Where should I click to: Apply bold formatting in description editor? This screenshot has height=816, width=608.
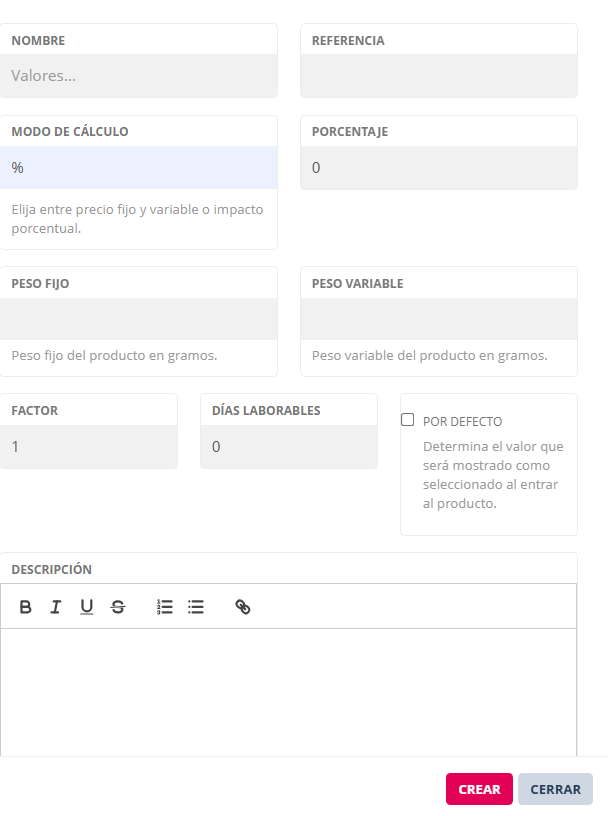point(26,607)
